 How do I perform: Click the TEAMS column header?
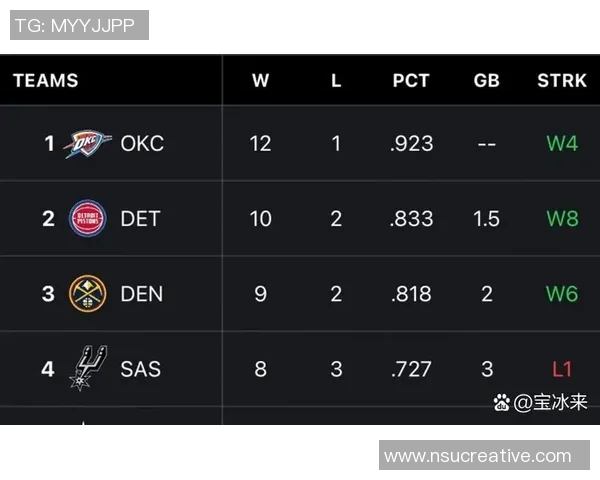(46, 81)
